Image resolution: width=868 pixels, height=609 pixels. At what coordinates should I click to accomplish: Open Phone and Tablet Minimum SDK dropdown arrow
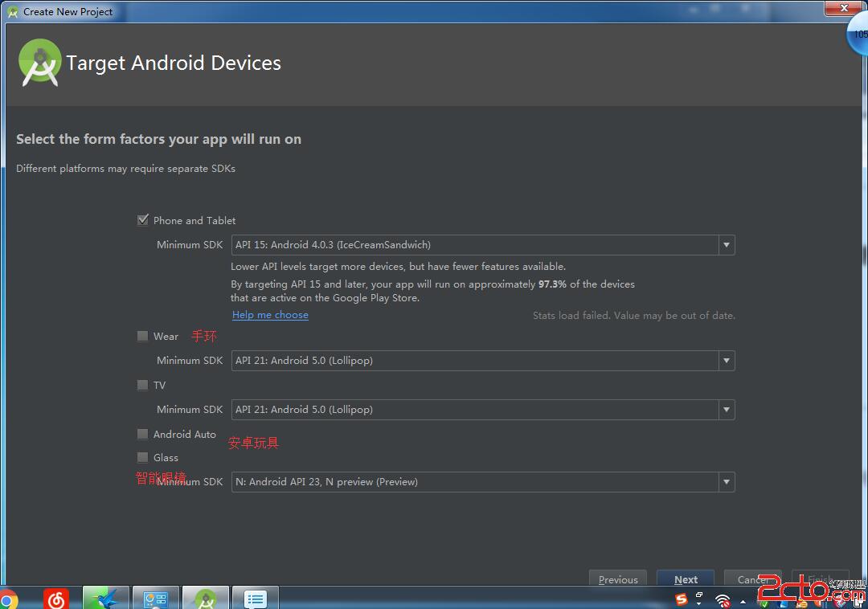click(727, 245)
